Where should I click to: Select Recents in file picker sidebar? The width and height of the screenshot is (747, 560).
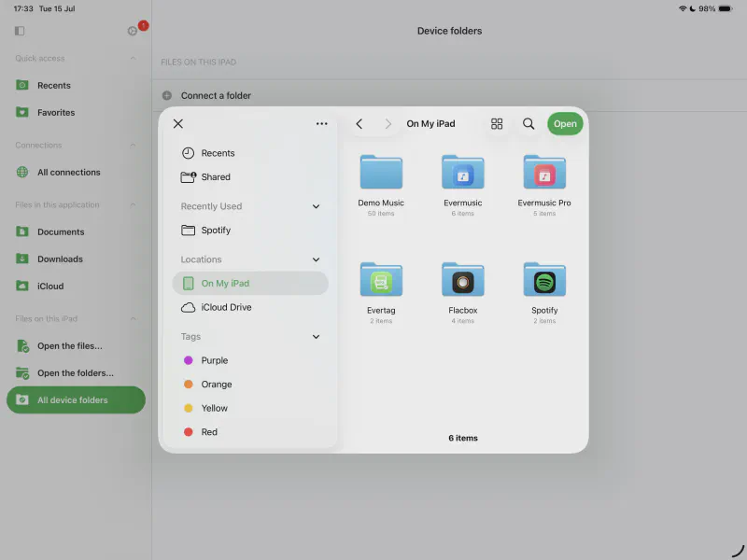click(218, 153)
